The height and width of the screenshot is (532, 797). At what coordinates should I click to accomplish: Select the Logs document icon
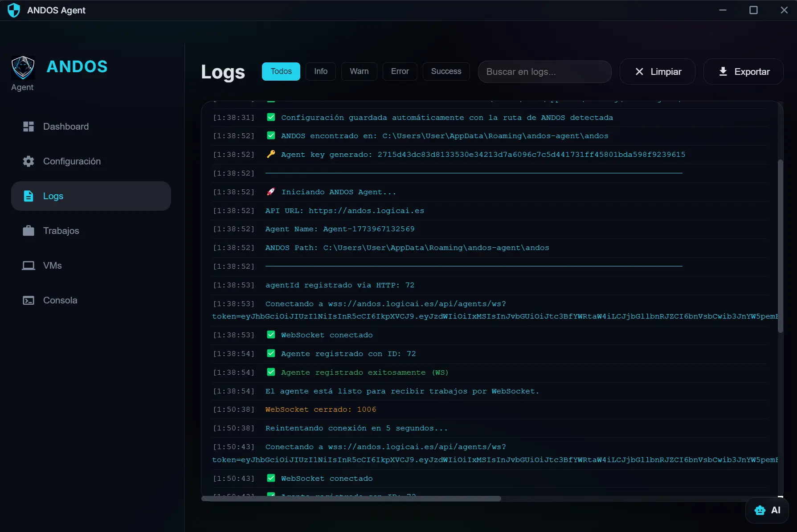[x=28, y=196]
